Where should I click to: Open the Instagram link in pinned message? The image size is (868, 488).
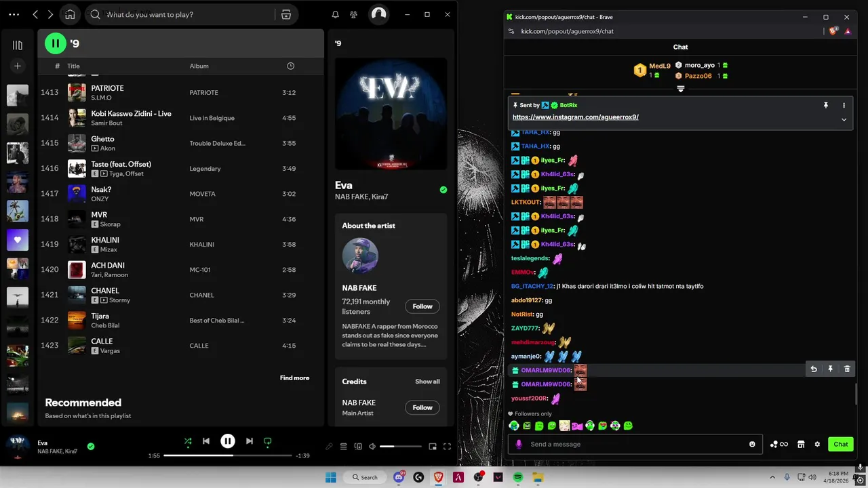pos(575,117)
